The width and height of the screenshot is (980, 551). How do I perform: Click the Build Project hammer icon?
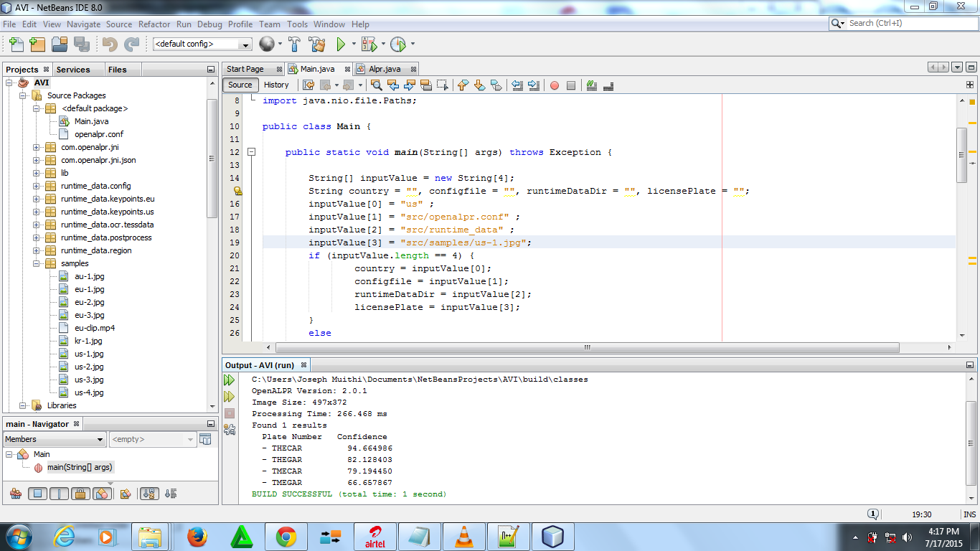click(294, 44)
